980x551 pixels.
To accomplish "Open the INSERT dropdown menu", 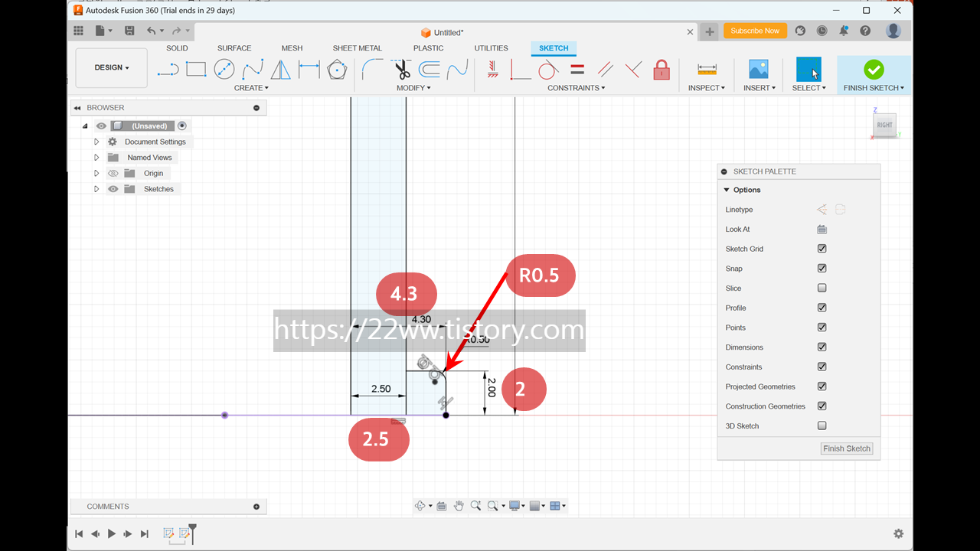I will click(x=759, y=88).
